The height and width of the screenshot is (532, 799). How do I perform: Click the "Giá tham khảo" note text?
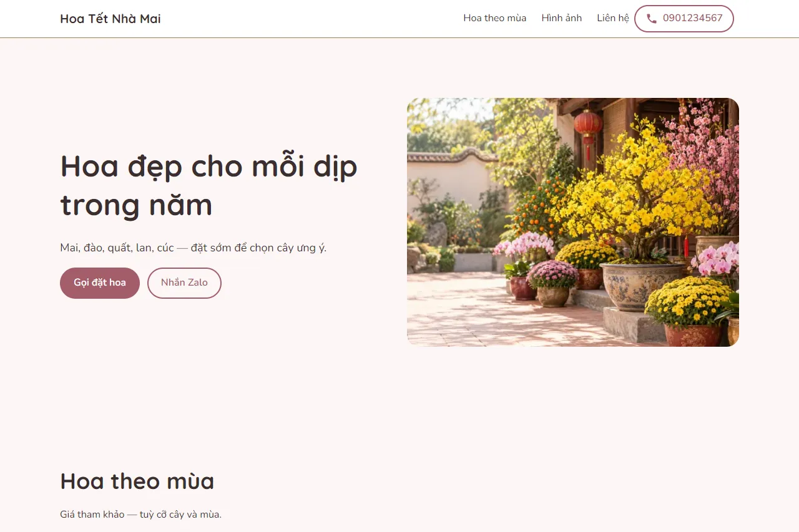[x=141, y=515]
